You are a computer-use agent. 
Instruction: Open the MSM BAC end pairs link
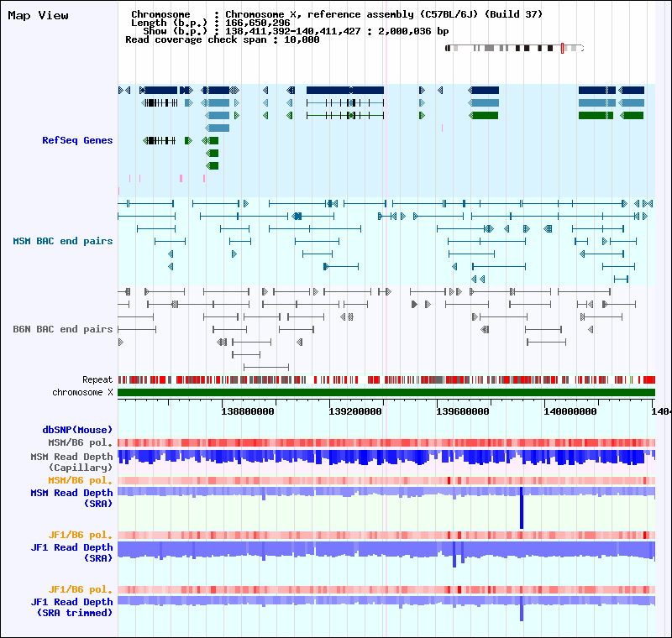tap(62, 241)
